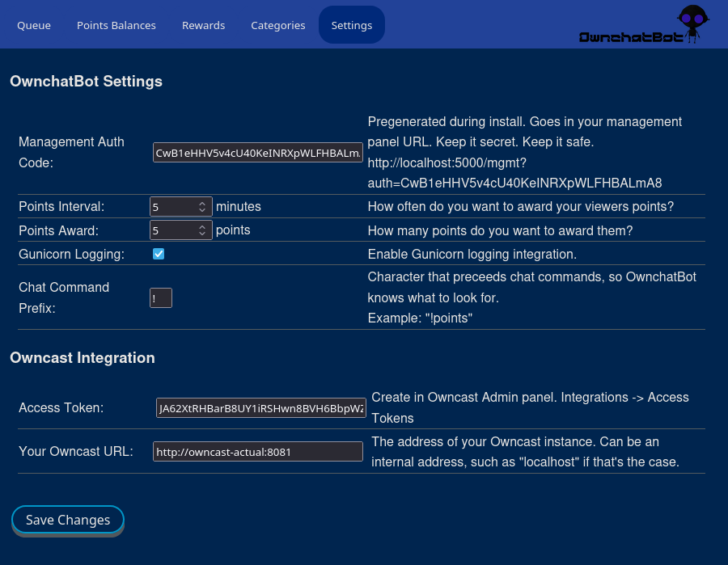Viewport: 728px width, 565px height.
Task: Click the Points Interval number field
Action: (x=181, y=206)
